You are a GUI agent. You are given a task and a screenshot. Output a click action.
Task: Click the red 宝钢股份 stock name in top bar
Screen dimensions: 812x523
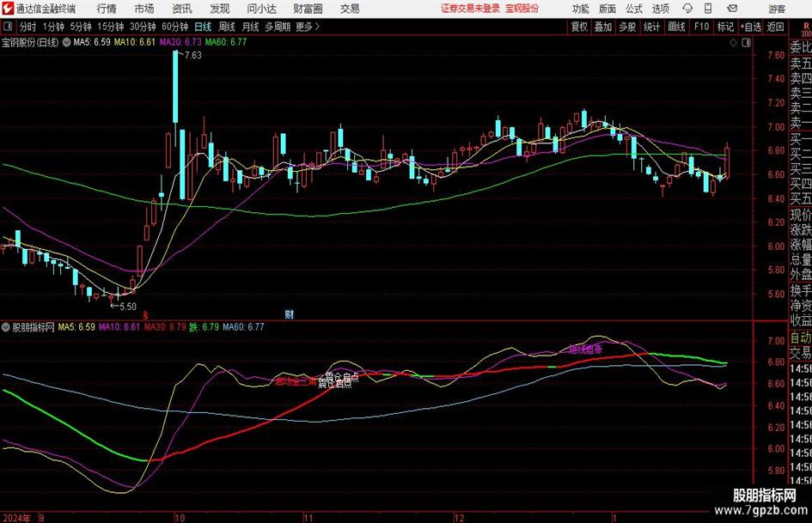522,9
